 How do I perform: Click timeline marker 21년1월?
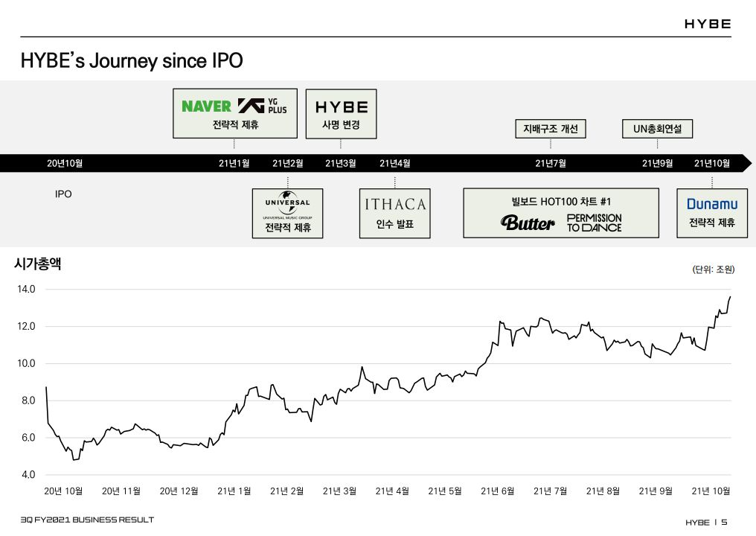(x=234, y=163)
